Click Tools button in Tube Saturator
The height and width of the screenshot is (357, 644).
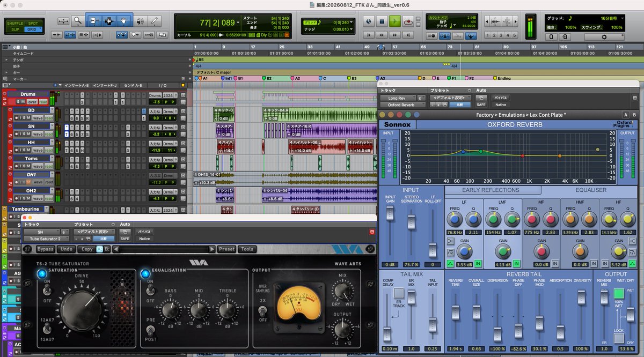coord(247,249)
